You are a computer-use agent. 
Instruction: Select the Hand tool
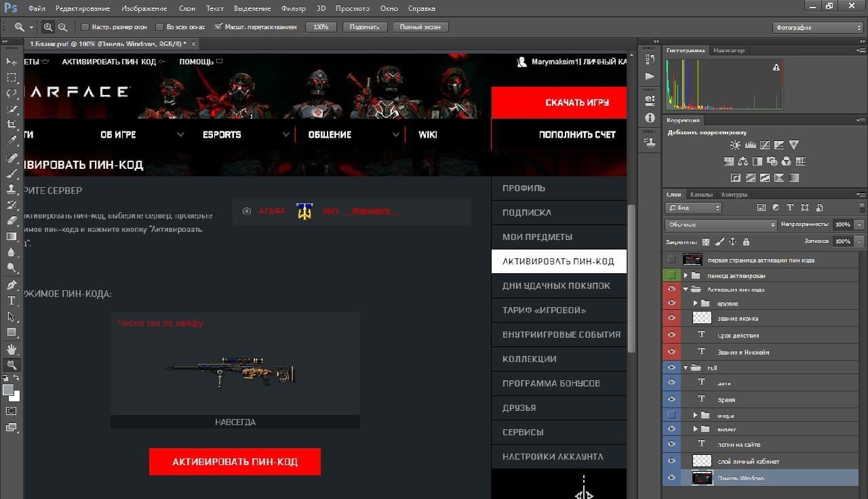[x=12, y=348]
